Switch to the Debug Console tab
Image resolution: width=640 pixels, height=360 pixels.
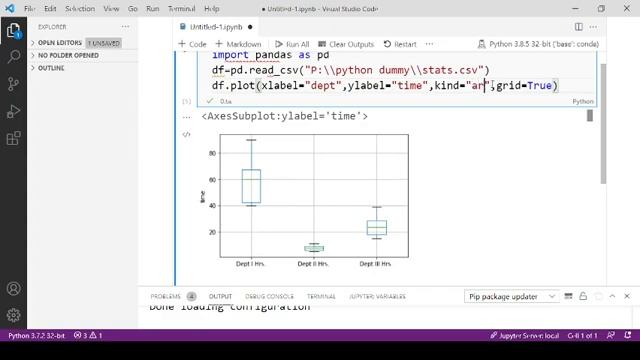[x=269, y=296]
